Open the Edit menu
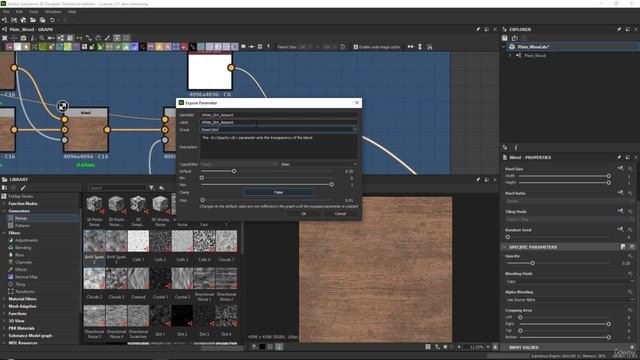Screen dimensions: 640x360 coord(19,12)
